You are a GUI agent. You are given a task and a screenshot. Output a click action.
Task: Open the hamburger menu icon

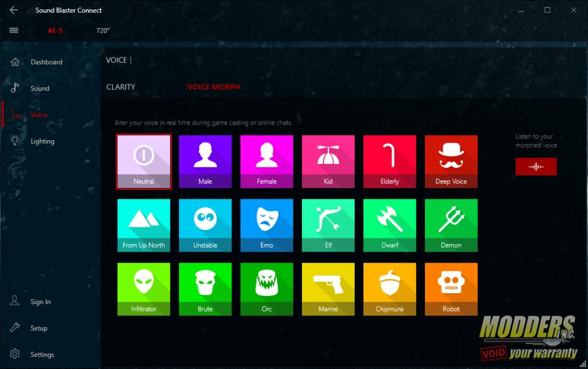pyautogui.click(x=14, y=30)
